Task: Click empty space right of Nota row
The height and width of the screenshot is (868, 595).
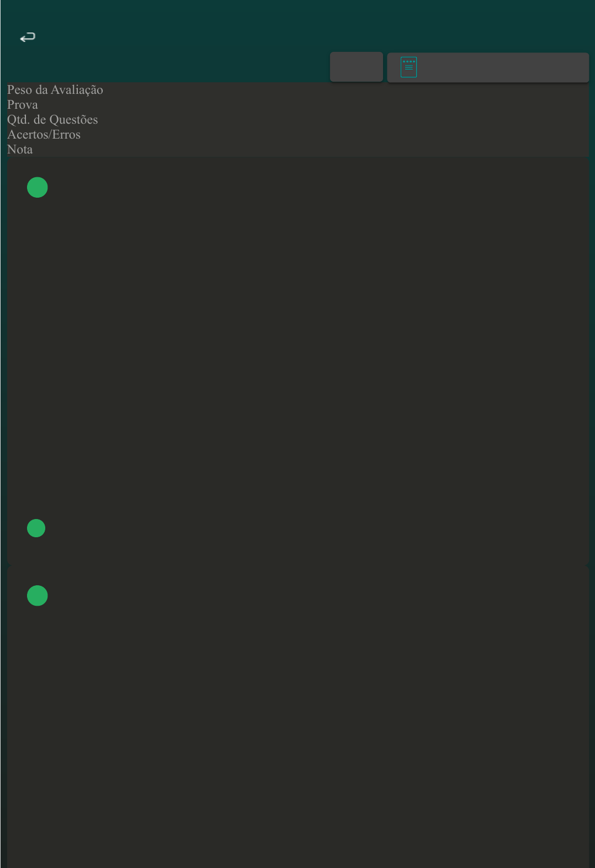Action: pyautogui.click(x=311, y=149)
